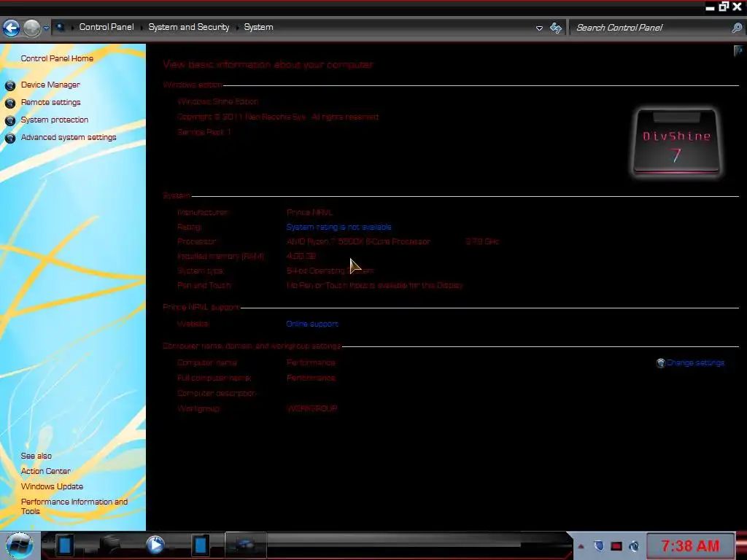
Task: Open the Windows Start orb
Action: (20, 545)
